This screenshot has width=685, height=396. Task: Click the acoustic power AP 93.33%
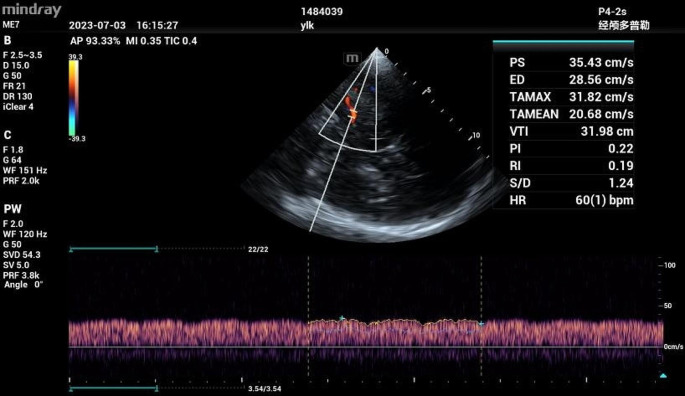[95, 41]
